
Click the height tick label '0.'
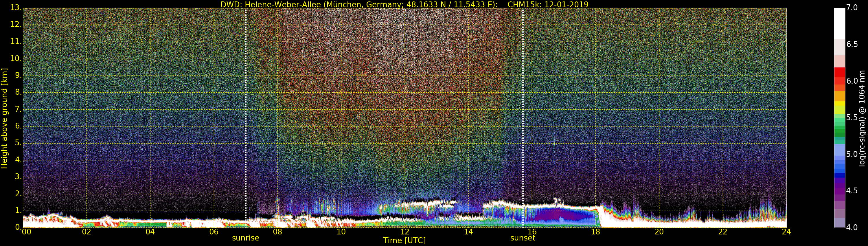click(x=18, y=227)
